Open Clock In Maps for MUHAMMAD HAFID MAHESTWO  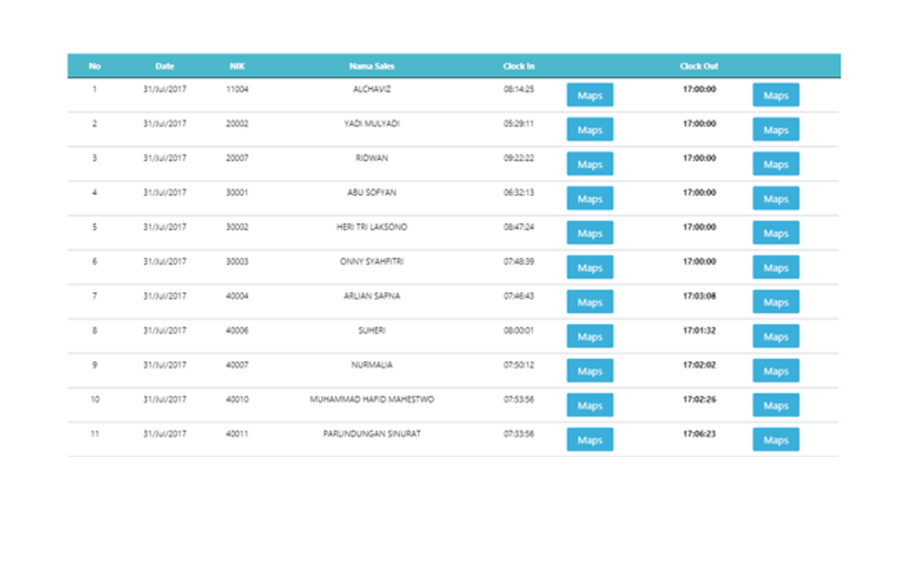tap(590, 406)
